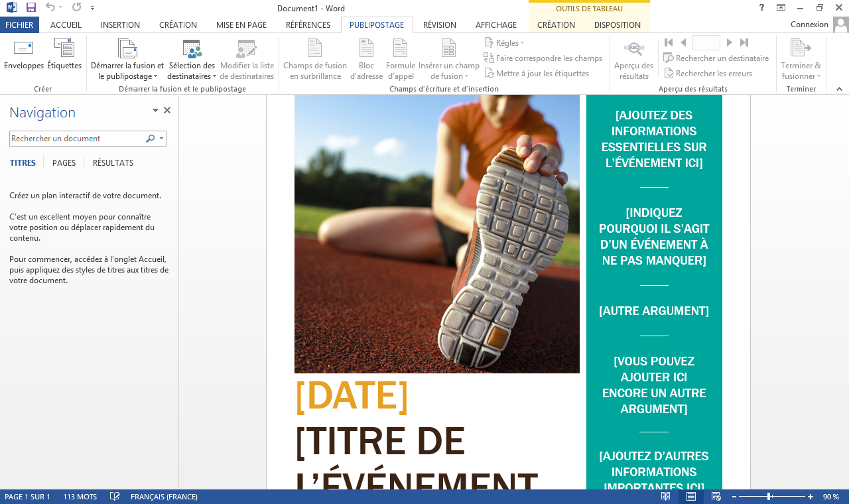
Task: Click Faire correspondre les champs
Action: click(543, 58)
